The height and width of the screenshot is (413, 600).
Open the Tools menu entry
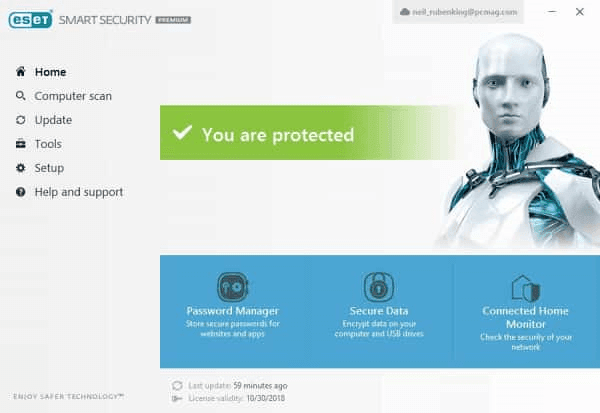48,144
